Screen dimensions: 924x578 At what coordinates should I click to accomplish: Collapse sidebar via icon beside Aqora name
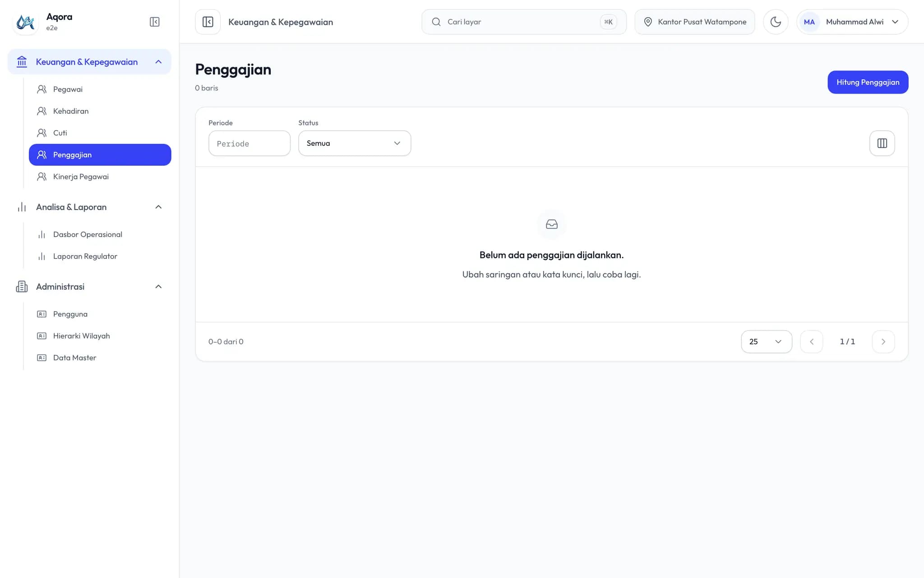154,22
